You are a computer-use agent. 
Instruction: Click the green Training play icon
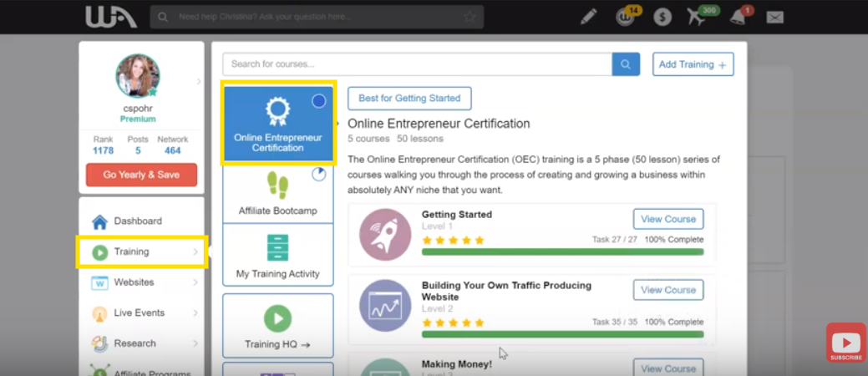[x=99, y=252]
